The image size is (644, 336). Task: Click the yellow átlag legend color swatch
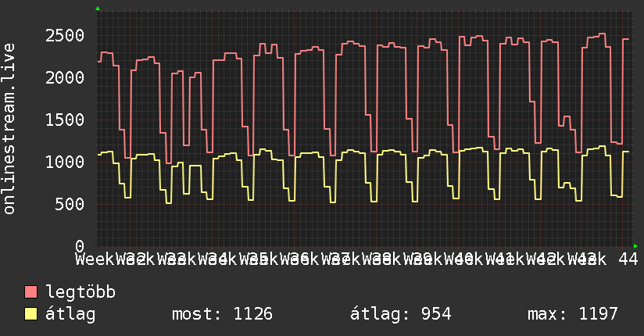click(30, 314)
